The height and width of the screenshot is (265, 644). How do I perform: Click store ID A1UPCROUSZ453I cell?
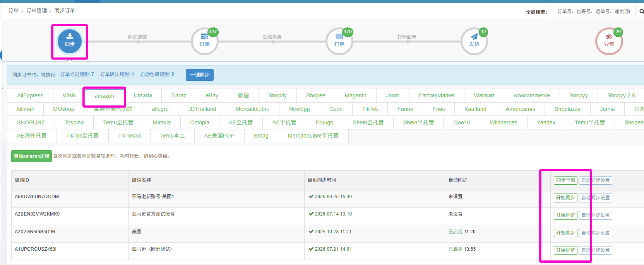(36, 249)
